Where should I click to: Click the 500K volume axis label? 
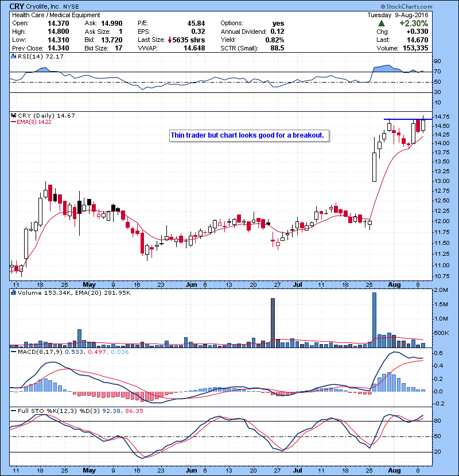pos(442,333)
